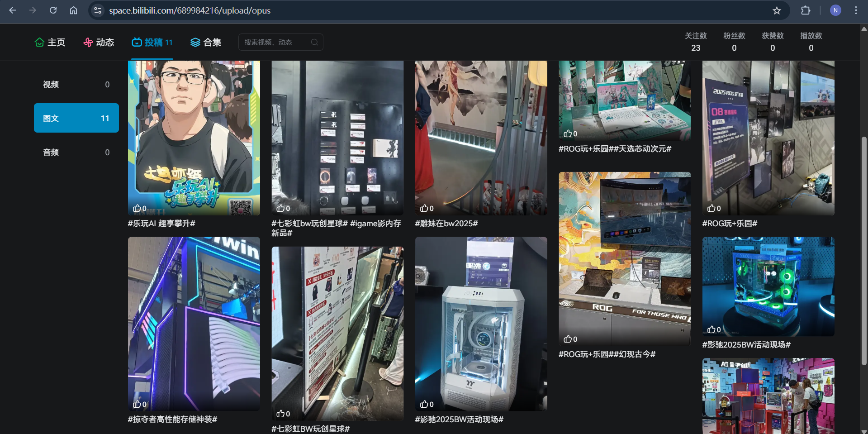Click the search magnifier icon

[315, 42]
